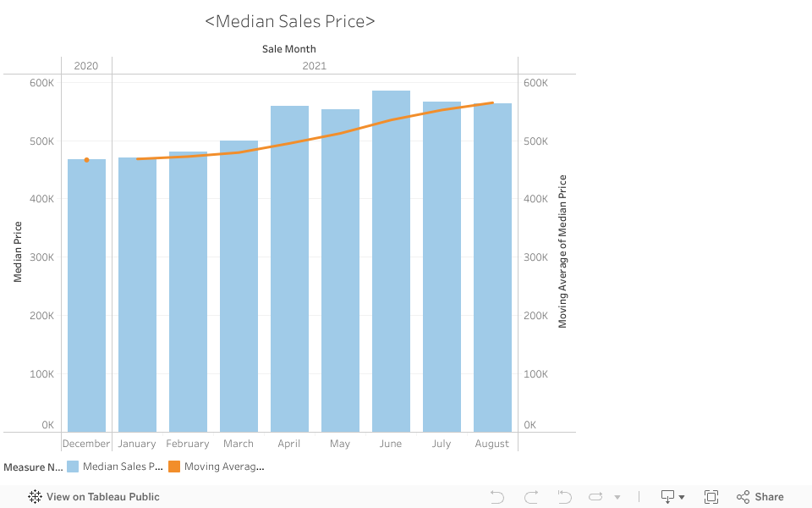812x508 pixels.
Task: Click the August month axis label
Action: [492, 444]
